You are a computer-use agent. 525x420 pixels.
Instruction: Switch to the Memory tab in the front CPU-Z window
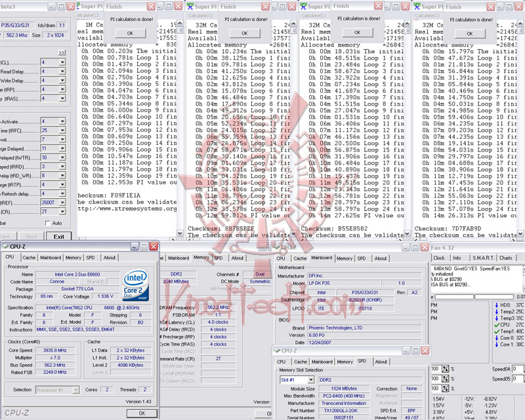click(x=73, y=257)
